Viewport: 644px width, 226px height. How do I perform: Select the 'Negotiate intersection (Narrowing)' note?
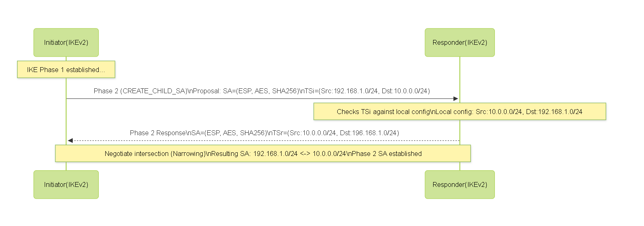(x=263, y=154)
